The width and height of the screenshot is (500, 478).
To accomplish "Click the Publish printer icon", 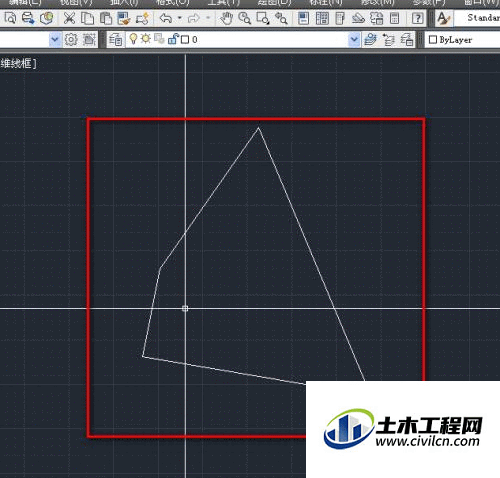I will 28,18.
